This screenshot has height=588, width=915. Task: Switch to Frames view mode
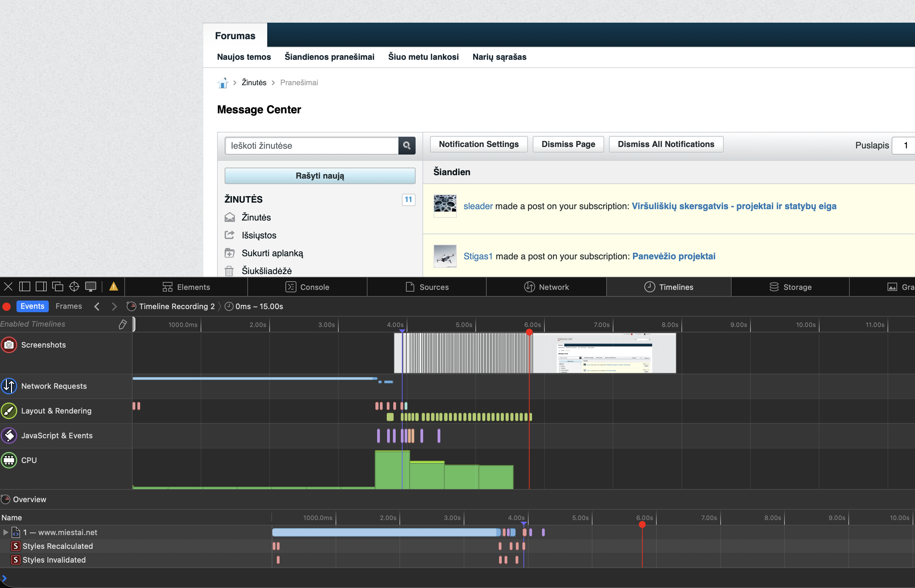tap(68, 306)
